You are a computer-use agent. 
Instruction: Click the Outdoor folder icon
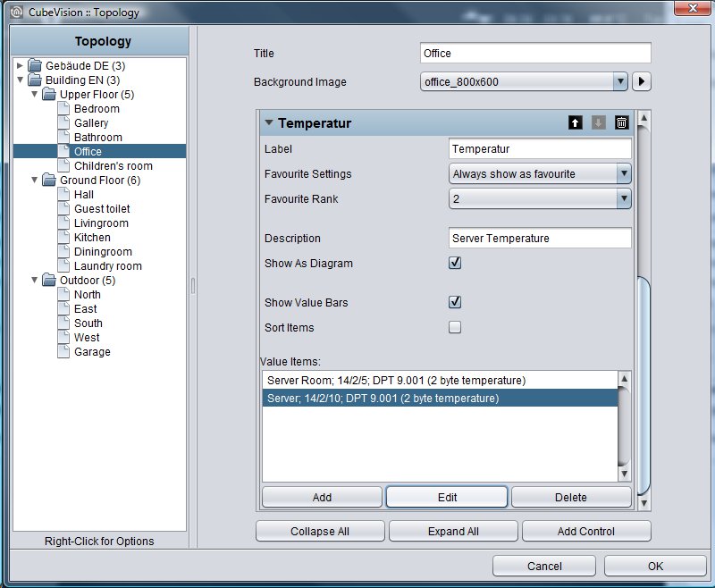[x=49, y=280]
